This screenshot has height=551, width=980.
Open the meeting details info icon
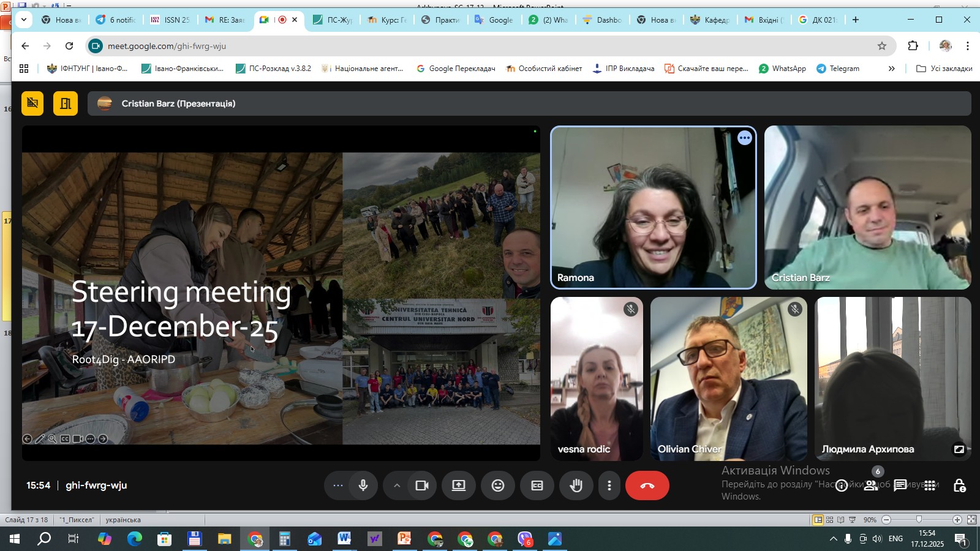842,485
